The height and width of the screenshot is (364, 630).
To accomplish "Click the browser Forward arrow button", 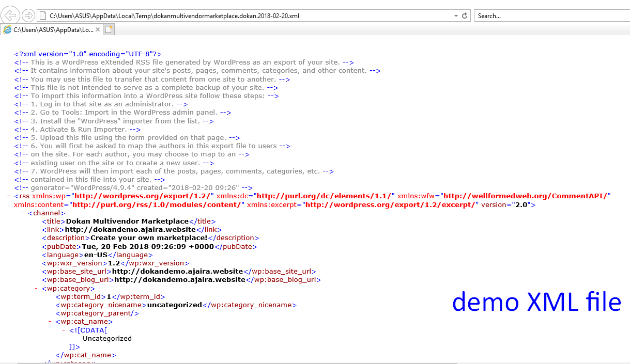I will [28, 15].
